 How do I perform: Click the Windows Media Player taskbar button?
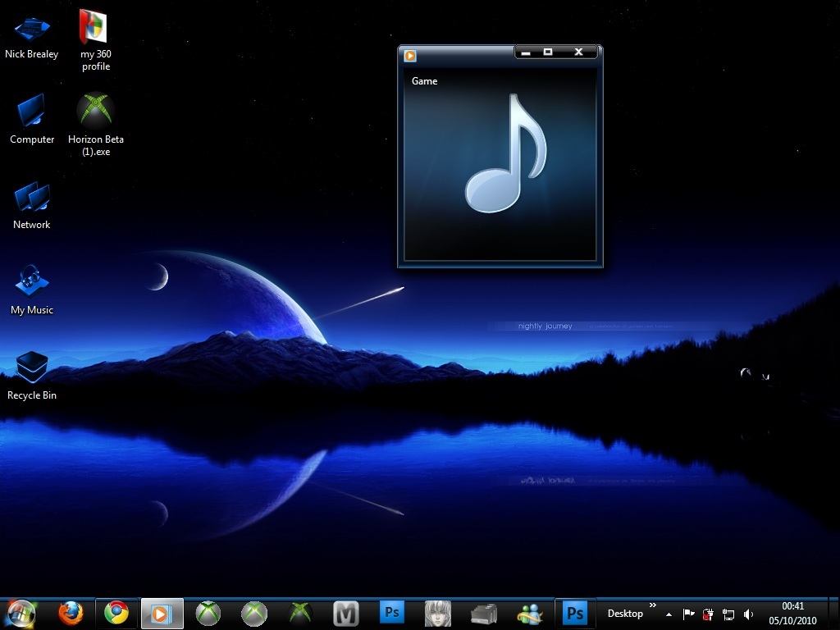click(162, 613)
